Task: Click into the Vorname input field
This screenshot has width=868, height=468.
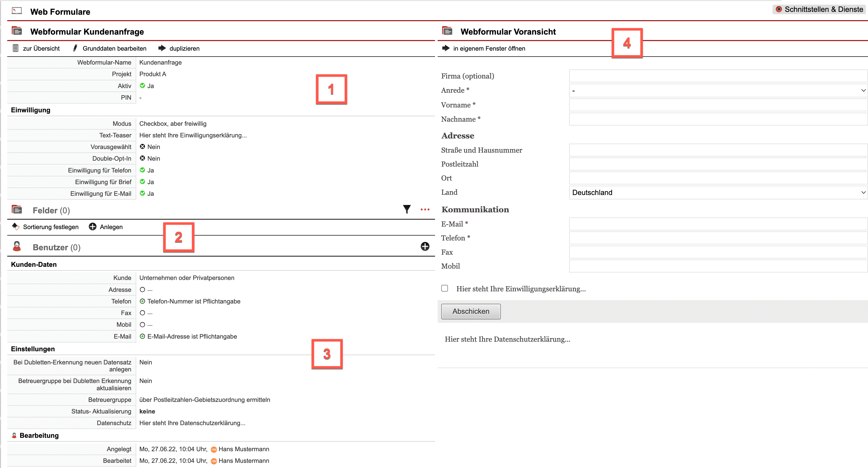Action: tap(718, 105)
